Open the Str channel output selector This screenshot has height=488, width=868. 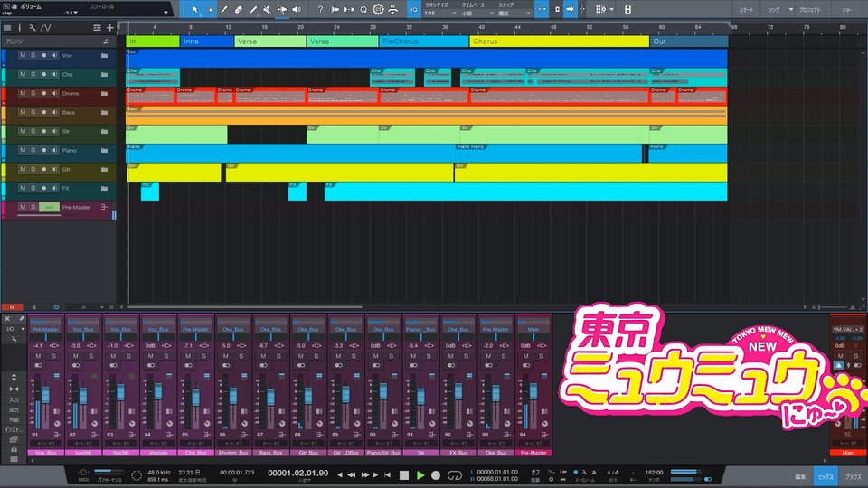420,329
